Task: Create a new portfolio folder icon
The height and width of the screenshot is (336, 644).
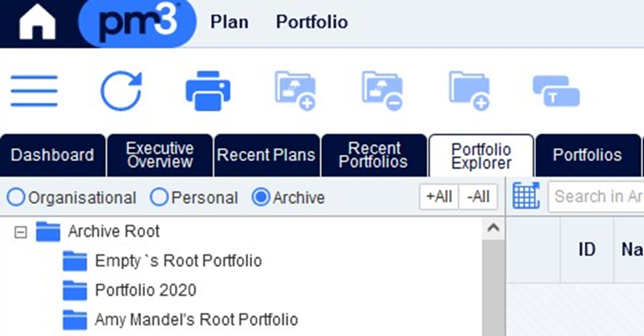Action: (x=469, y=91)
